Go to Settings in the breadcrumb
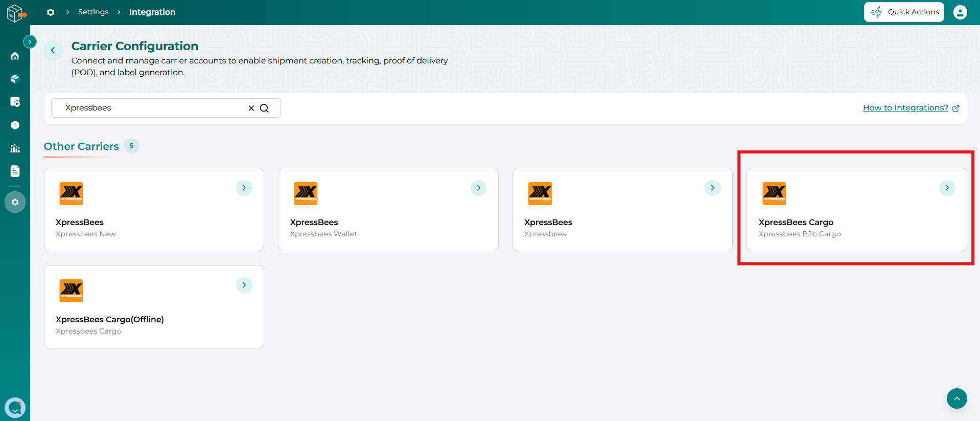 [x=93, y=12]
